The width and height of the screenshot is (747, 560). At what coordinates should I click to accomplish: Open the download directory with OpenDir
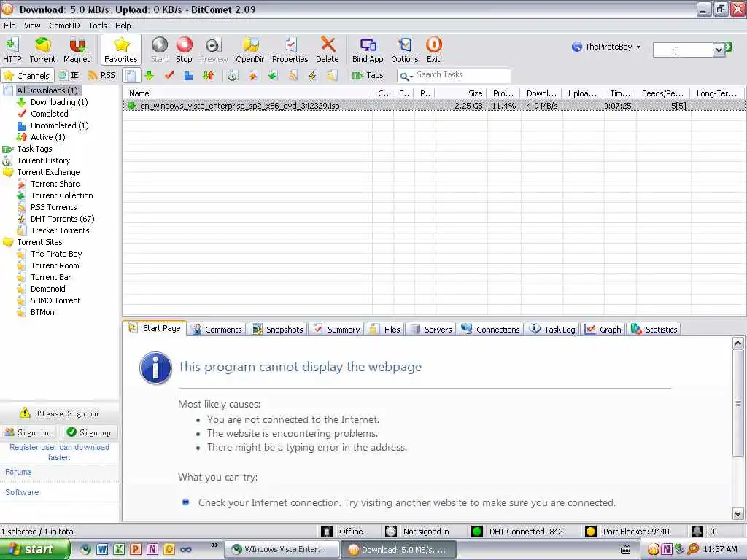point(249,50)
